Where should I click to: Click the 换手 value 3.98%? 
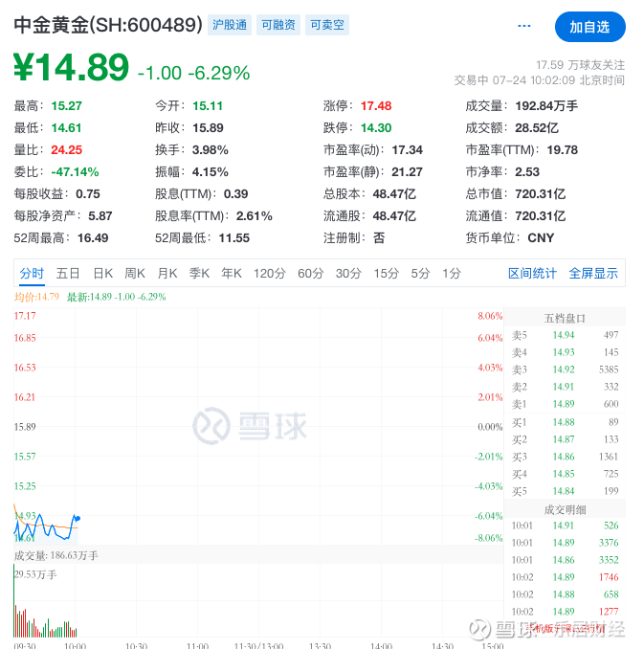pyautogui.click(x=211, y=150)
